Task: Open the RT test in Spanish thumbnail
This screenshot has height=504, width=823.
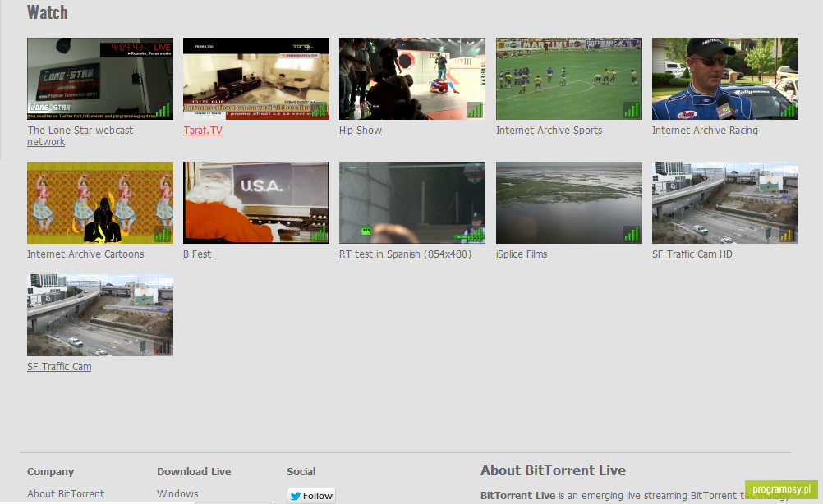Action: pyautogui.click(x=412, y=203)
